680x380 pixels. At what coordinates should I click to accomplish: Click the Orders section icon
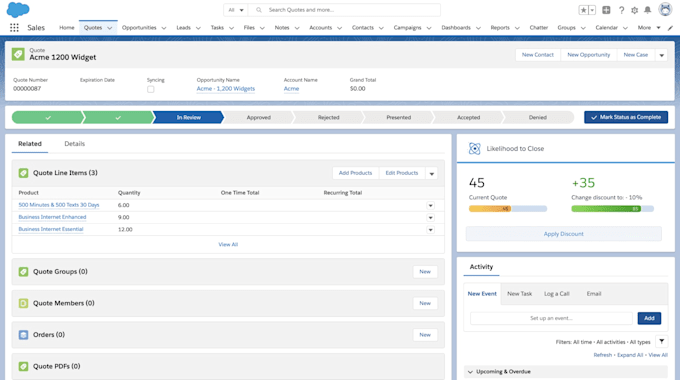pyautogui.click(x=23, y=335)
